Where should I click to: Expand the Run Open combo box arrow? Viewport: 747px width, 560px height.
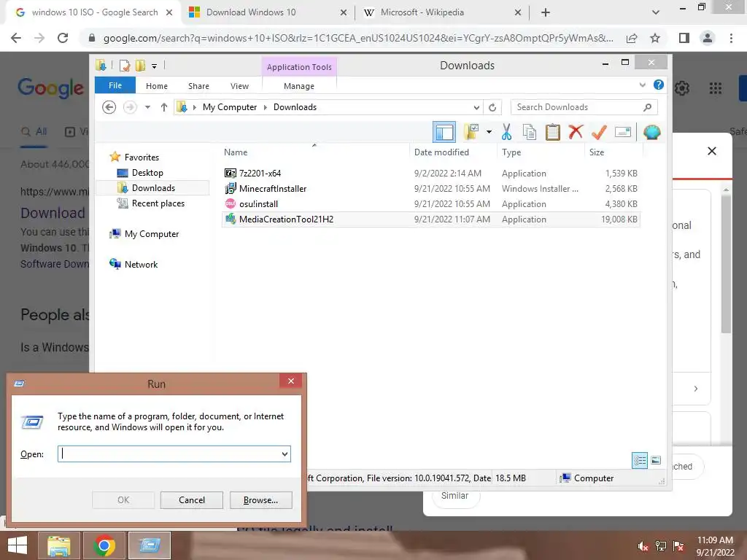pyautogui.click(x=285, y=454)
